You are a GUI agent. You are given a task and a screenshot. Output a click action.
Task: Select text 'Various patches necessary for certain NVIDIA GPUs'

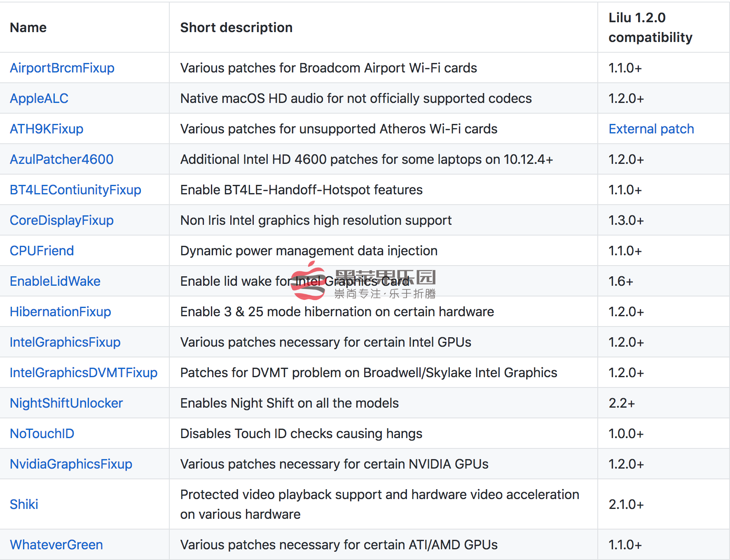pyautogui.click(x=335, y=464)
